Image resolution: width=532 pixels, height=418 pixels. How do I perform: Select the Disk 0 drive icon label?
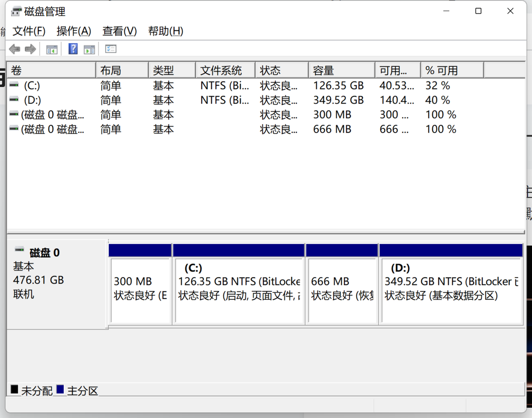19,249
